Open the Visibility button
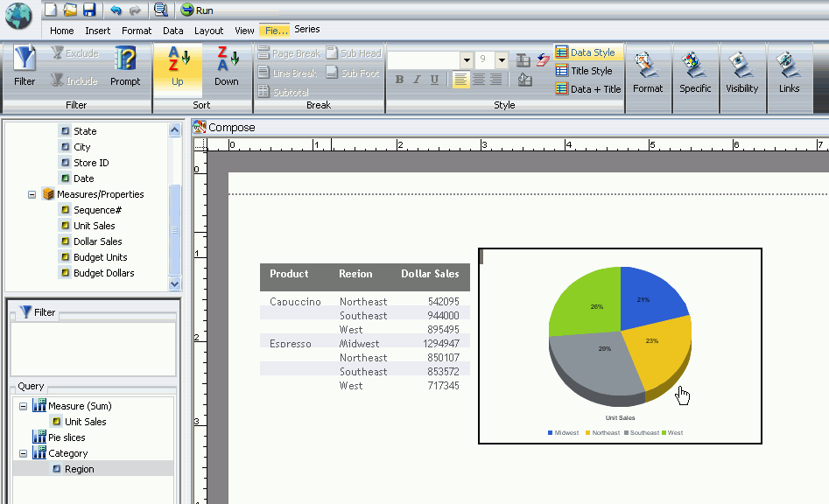829x504 pixels. coord(741,73)
